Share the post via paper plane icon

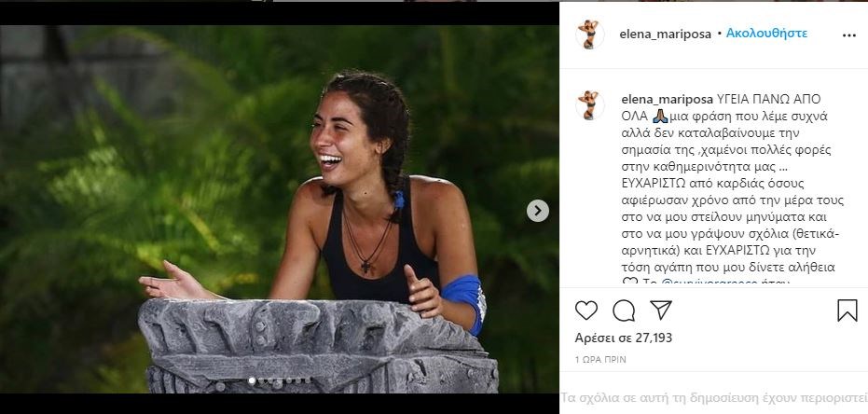pos(660,310)
